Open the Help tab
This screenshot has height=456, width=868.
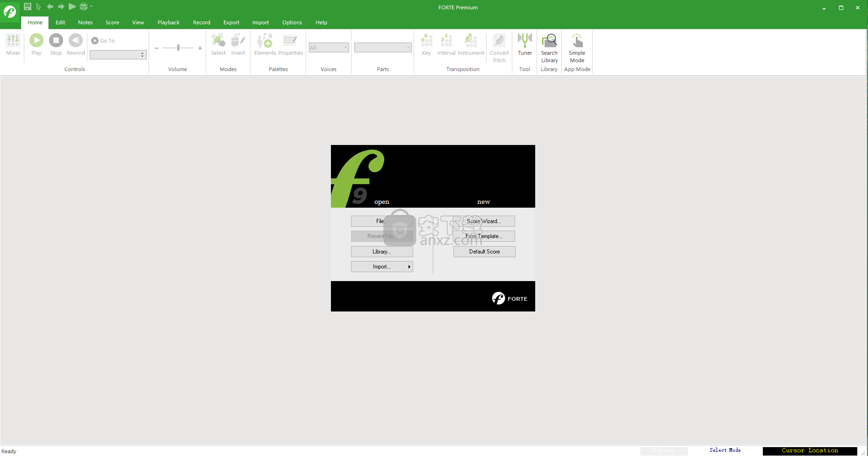(x=321, y=22)
